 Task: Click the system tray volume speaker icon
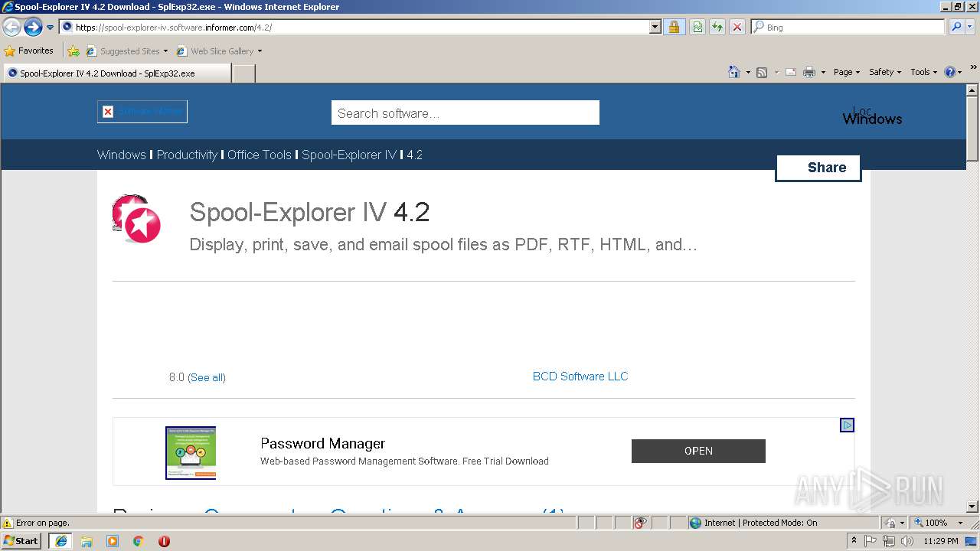click(907, 541)
